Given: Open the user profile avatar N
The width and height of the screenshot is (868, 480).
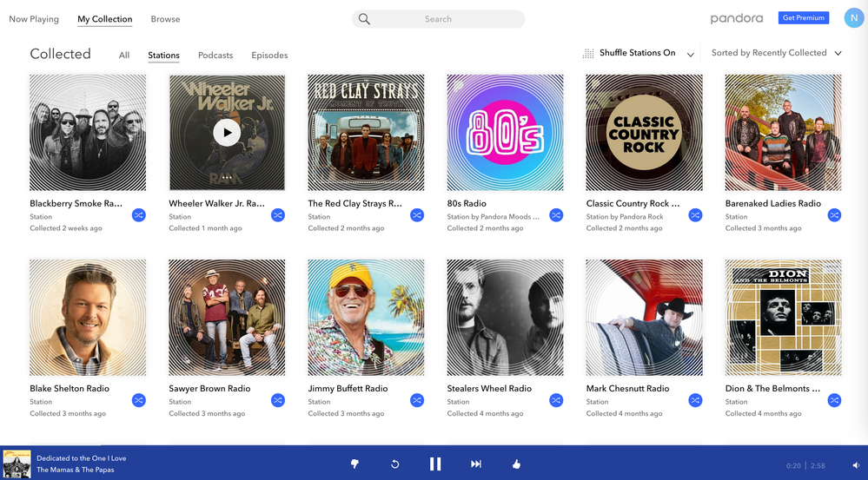Looking at the screenshot, I should point(853,18).
